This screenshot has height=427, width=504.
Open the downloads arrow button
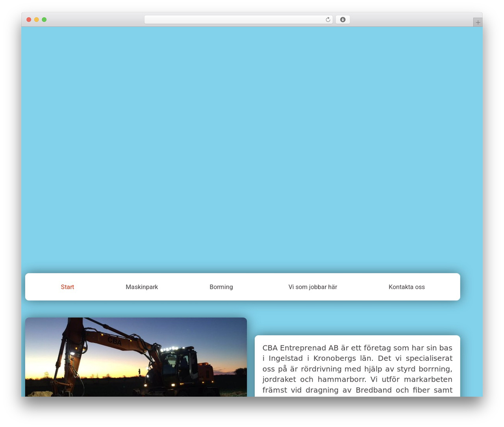pyautogui.click(x=343, y=20)
